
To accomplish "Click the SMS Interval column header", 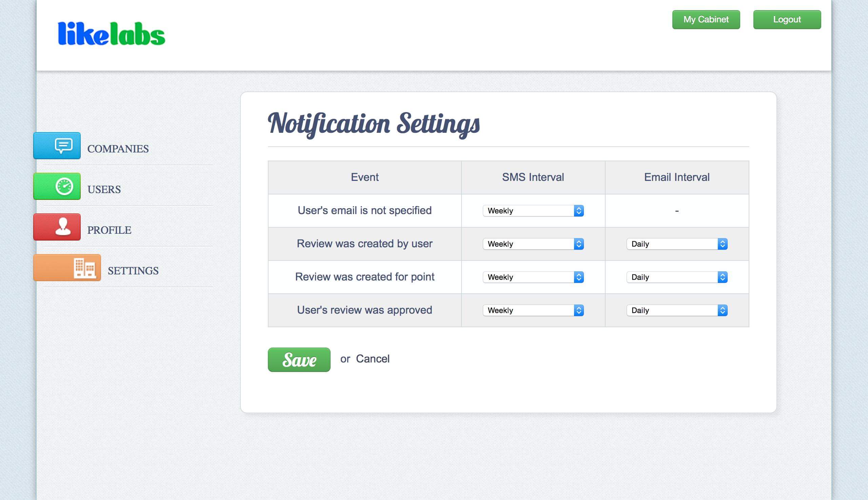I will click(533, 177).
